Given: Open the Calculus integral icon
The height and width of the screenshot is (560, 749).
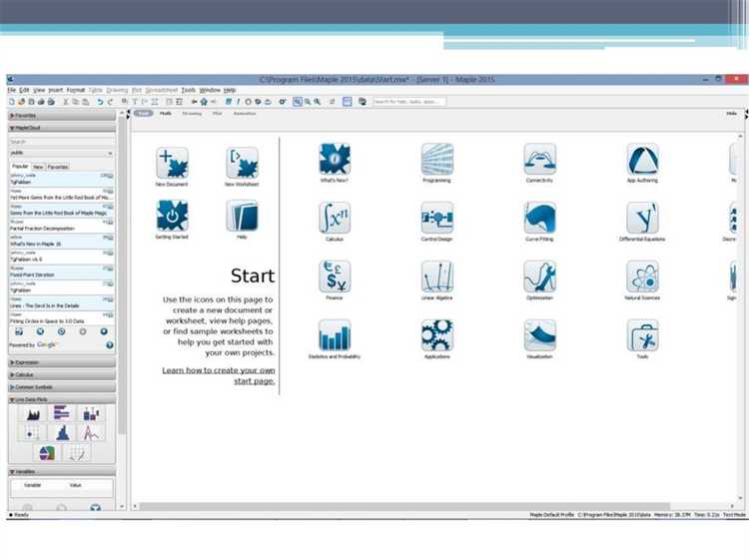Looking at the screenshot, I should [335, 218].
